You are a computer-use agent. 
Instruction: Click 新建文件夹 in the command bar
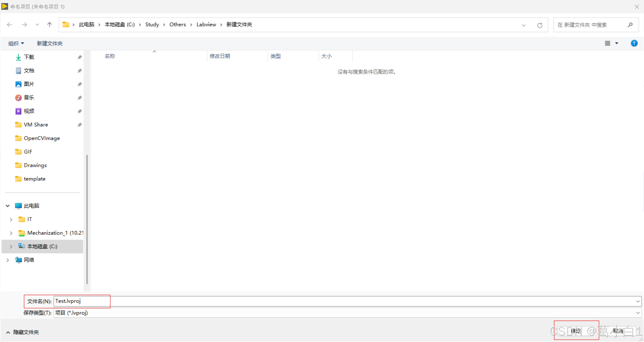[x=49, y=43]
